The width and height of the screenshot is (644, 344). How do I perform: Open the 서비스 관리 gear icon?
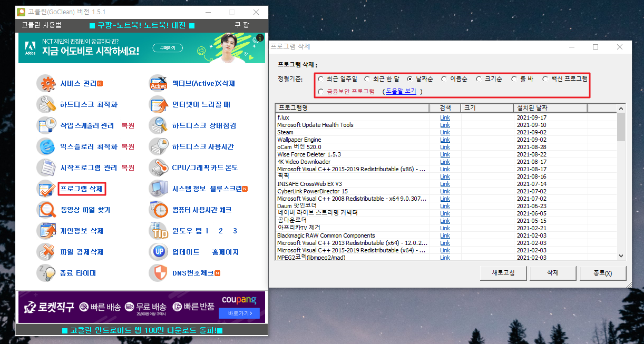47,83
